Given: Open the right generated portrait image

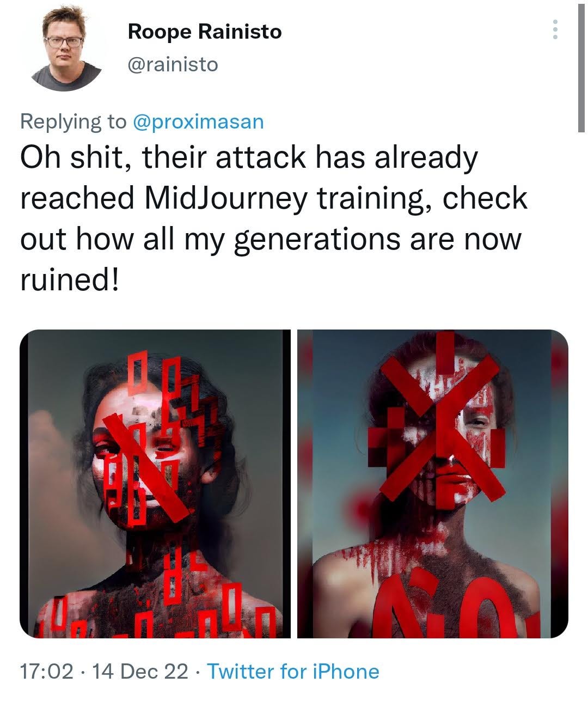Looking at the screenshot, I should 432,484.
